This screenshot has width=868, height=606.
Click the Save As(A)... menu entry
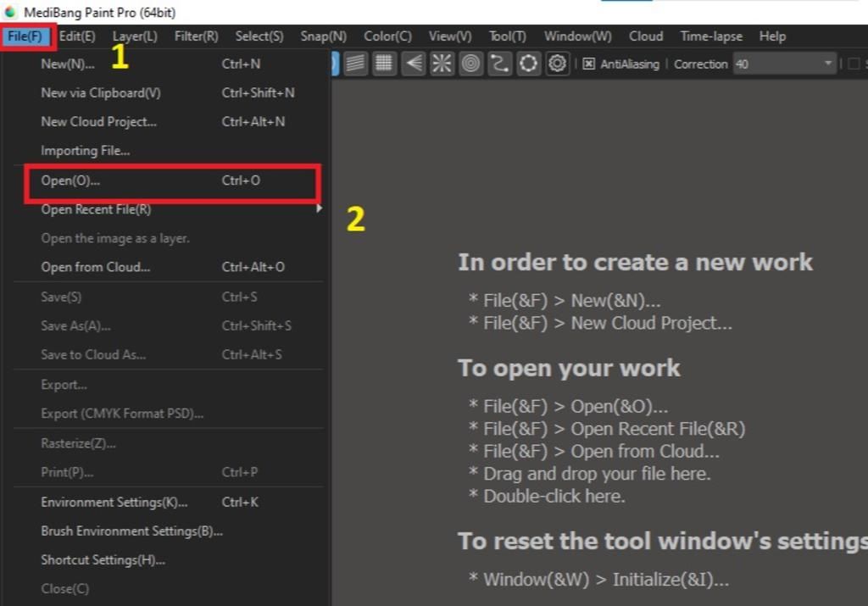[x=168, y=326]
